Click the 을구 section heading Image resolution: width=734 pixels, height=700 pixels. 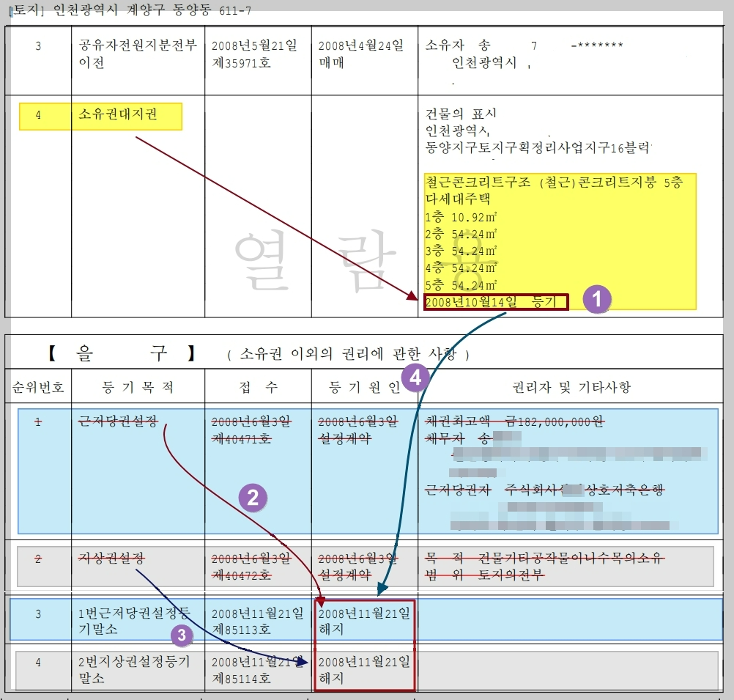pos(122,353)
